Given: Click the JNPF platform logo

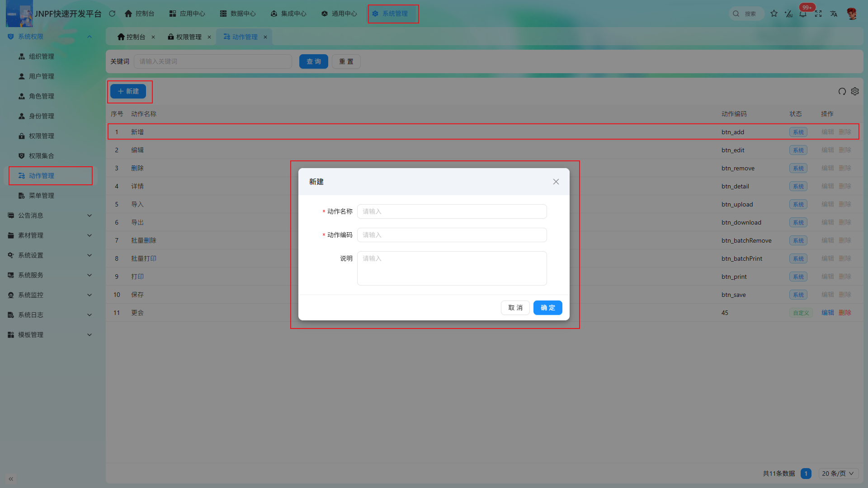Looking at the screenshot, I should [19, 14].
